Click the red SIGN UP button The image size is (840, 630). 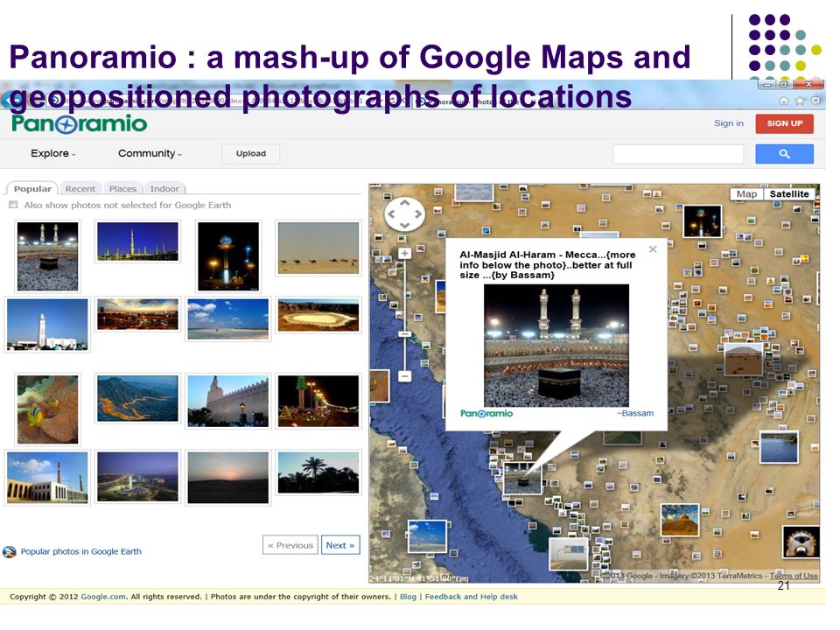(x=785, y=123)
